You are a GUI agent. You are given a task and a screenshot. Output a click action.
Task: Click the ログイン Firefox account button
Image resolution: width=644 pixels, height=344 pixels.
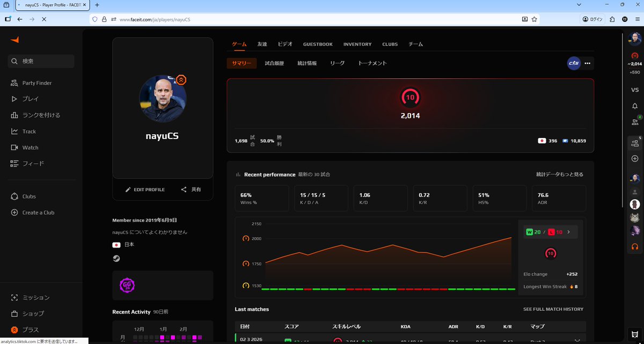coord(592,19)
